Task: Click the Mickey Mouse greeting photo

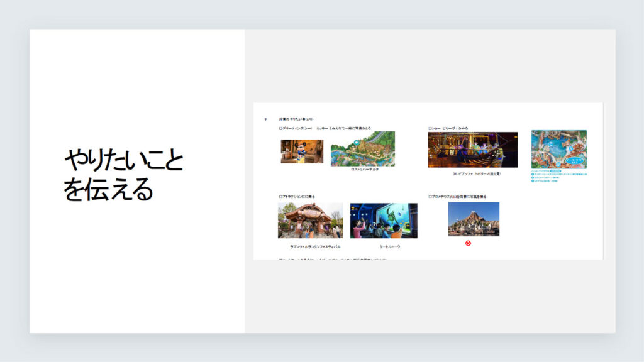Action: [302, 151]
